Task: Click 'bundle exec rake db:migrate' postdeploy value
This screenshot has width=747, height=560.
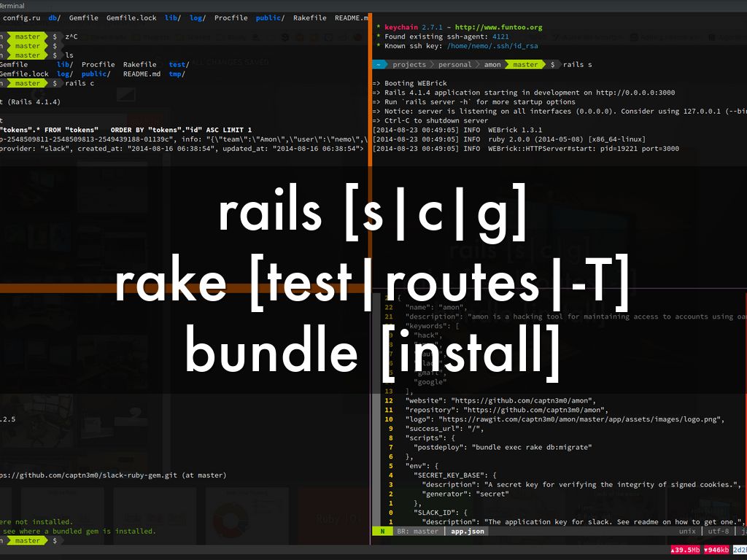Action: 532,447
